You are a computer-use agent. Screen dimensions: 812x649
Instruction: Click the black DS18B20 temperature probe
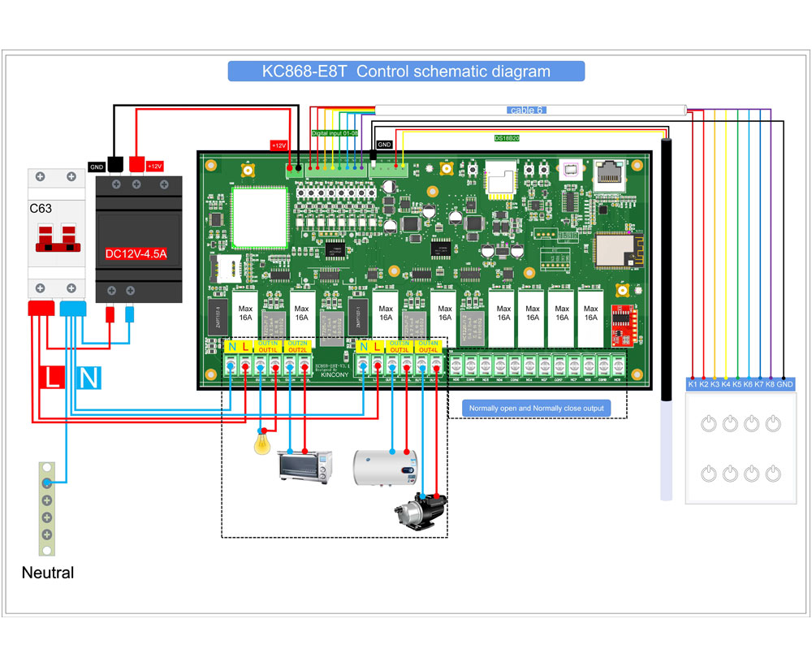(x=667, y=268)
